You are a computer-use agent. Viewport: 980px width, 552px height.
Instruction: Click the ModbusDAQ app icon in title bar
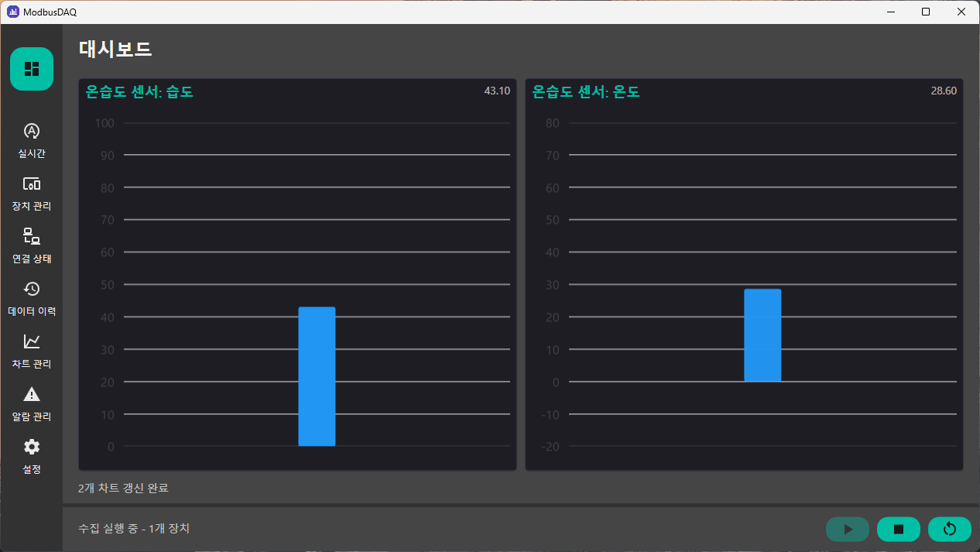point(13,12)
